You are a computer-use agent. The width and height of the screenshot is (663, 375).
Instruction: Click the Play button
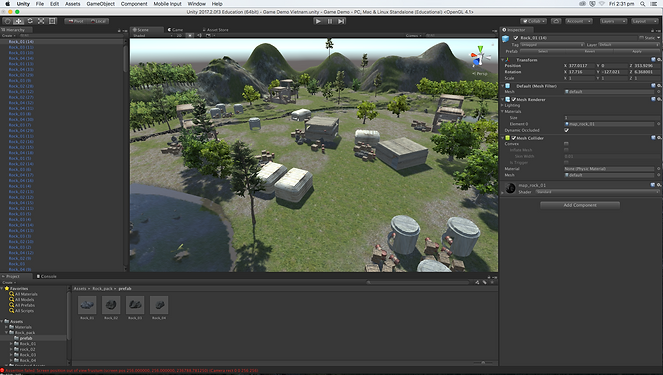(x=318, y=21)
